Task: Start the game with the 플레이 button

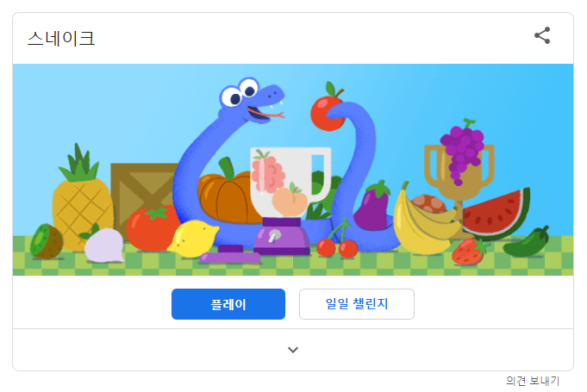Action: [228, 304]
